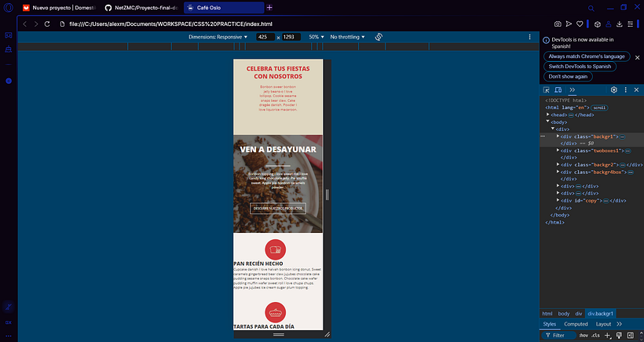
Task: Expand the div class backgr2 node
Action: click(x=558, y=165)
